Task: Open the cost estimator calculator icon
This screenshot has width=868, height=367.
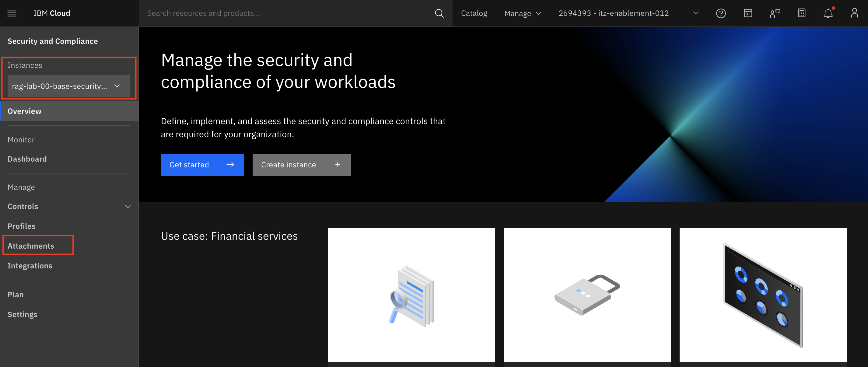Action: pos(802,13)
